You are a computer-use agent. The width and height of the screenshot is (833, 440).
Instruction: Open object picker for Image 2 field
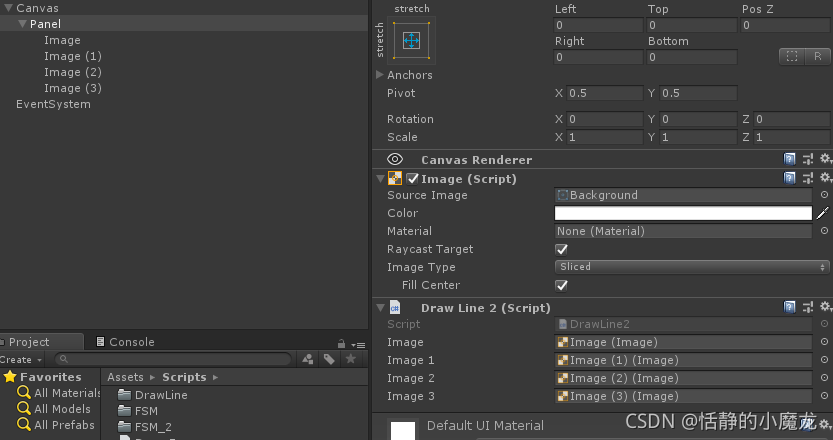click(824, 378)
